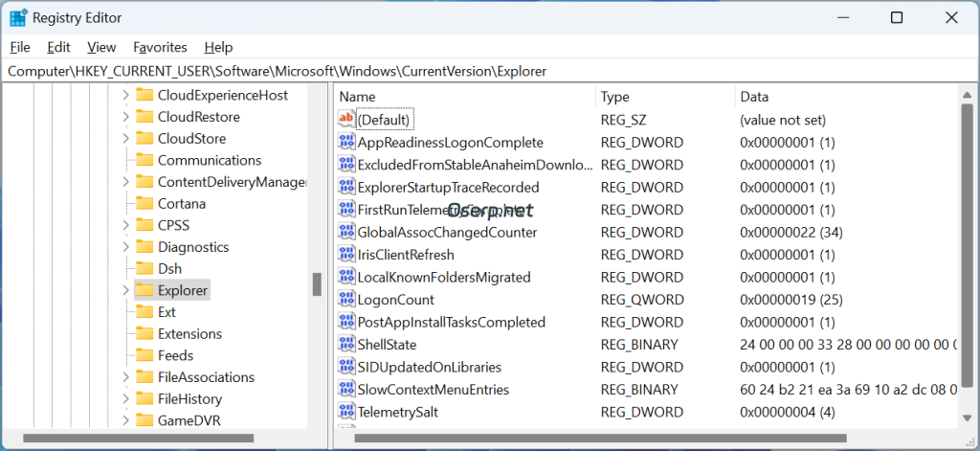
Task: Expand the Explorer key chevron
Action: (125, 290)
